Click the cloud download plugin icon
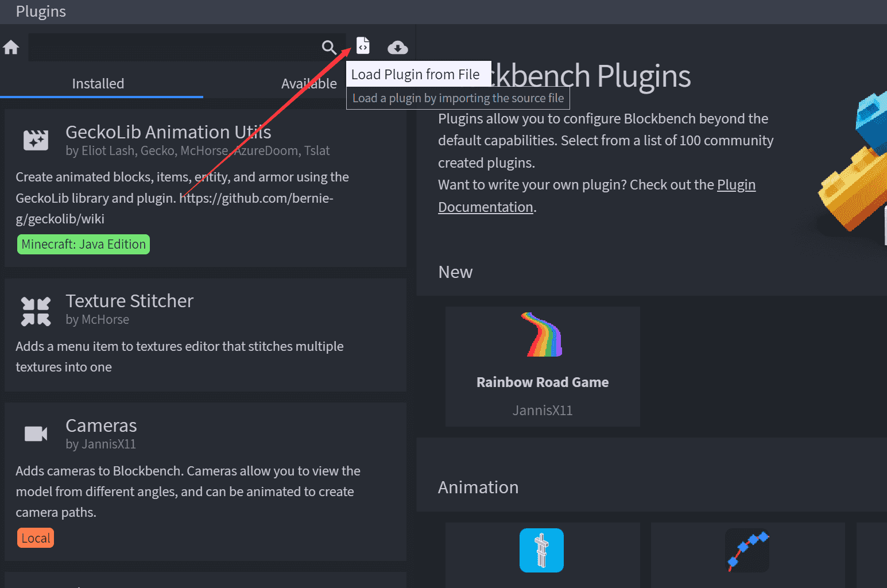 tap(397, 47)
